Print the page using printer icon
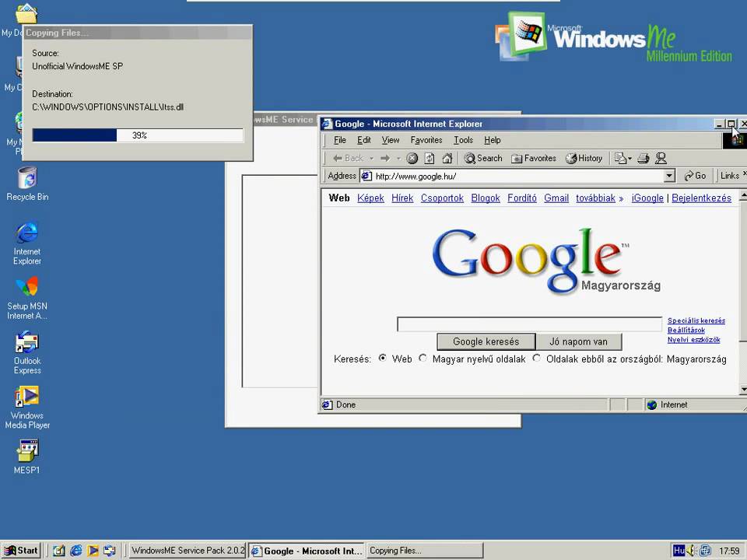 (644, 158)
